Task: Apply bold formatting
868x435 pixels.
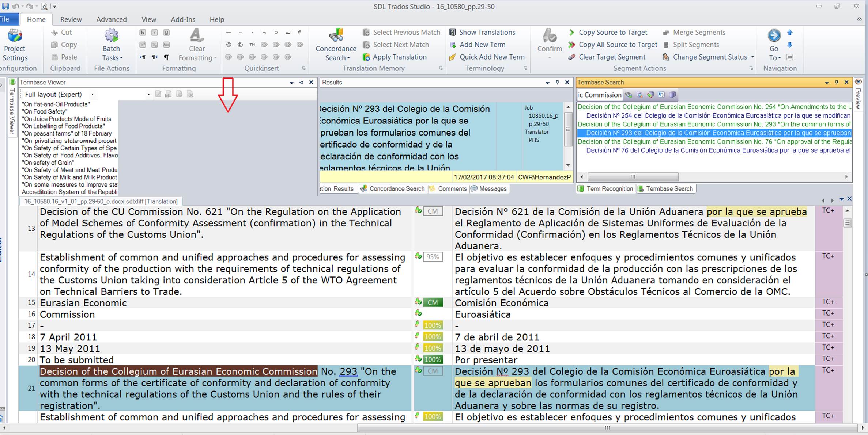Action: pyautogui.click(x=143, y=33)
